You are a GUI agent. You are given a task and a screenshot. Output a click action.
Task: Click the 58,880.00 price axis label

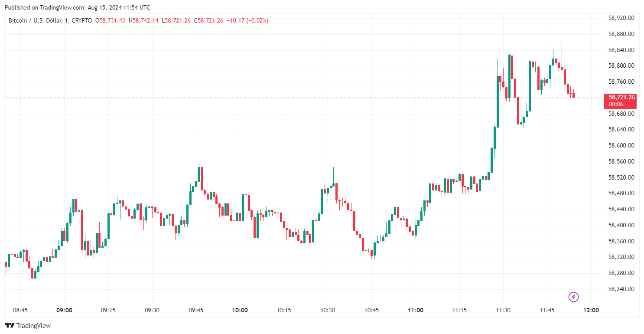[621, 34]
